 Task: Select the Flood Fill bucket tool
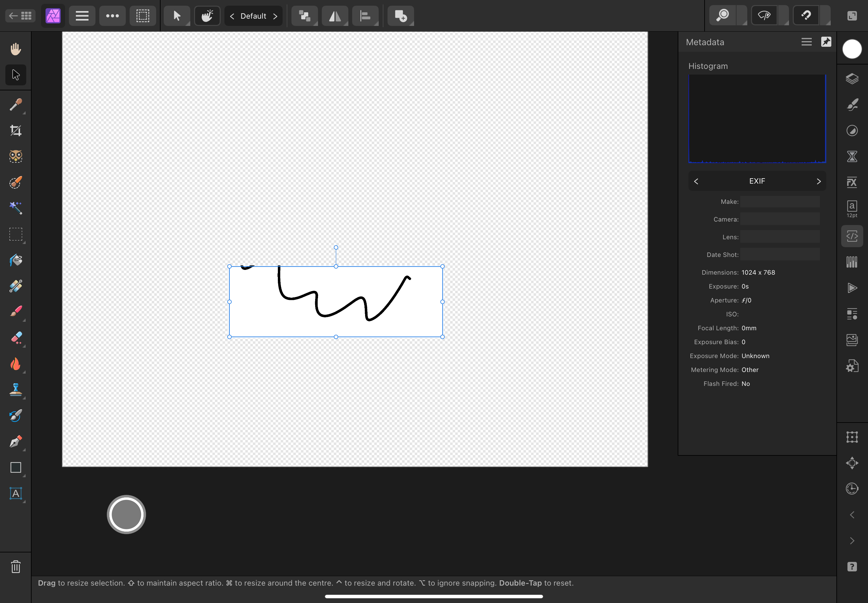tap(15, 260)
